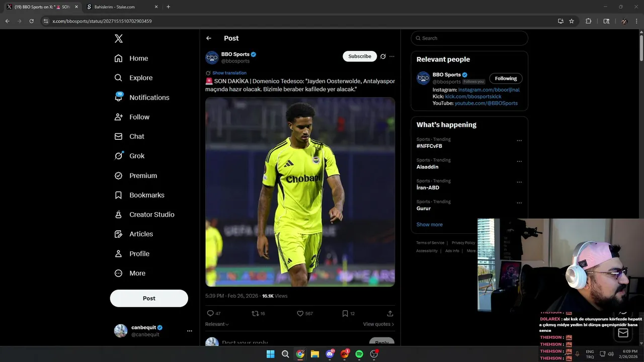Viewport: 644px width, 362px height.
Task: Open options for #NFFCvFB trend
Action: coord(519,141)
